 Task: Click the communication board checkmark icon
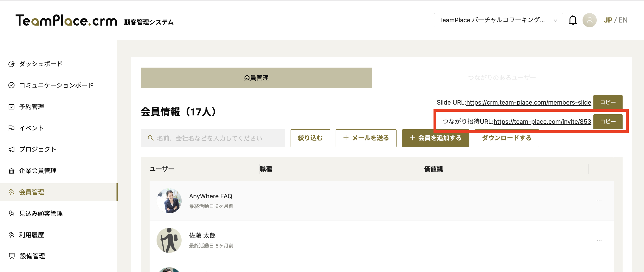pos(11,85)
